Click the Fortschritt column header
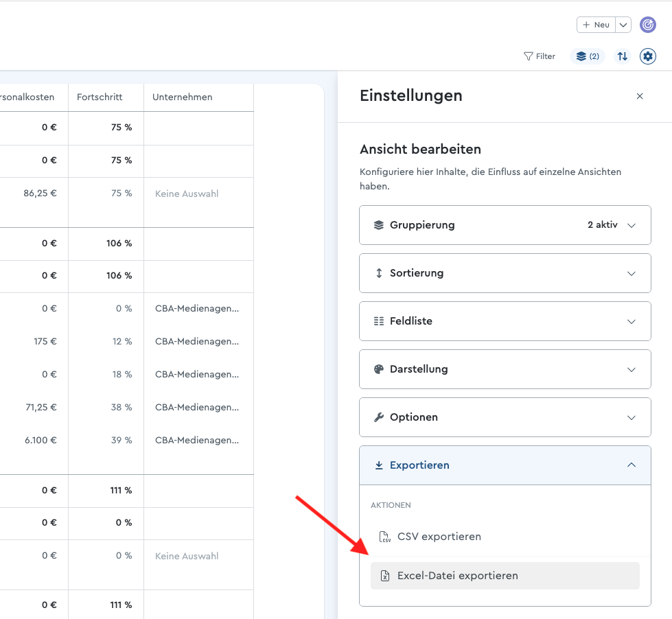 (x=100, y=97)
